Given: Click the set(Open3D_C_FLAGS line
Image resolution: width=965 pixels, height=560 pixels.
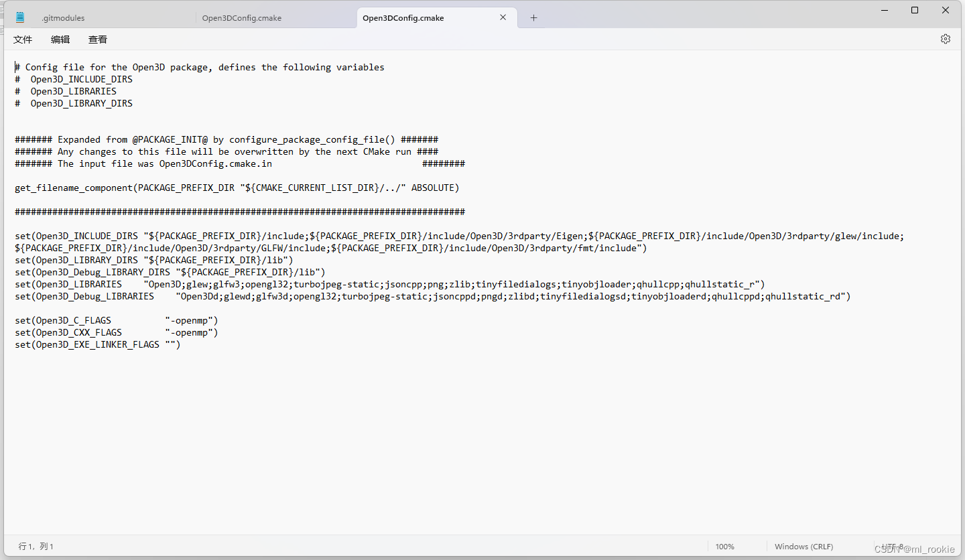Looking at the screenshot, I should (117, 320).
